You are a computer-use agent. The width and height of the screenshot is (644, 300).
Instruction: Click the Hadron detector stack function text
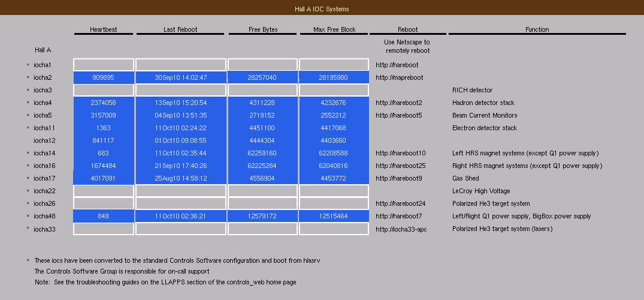(483, 103)
